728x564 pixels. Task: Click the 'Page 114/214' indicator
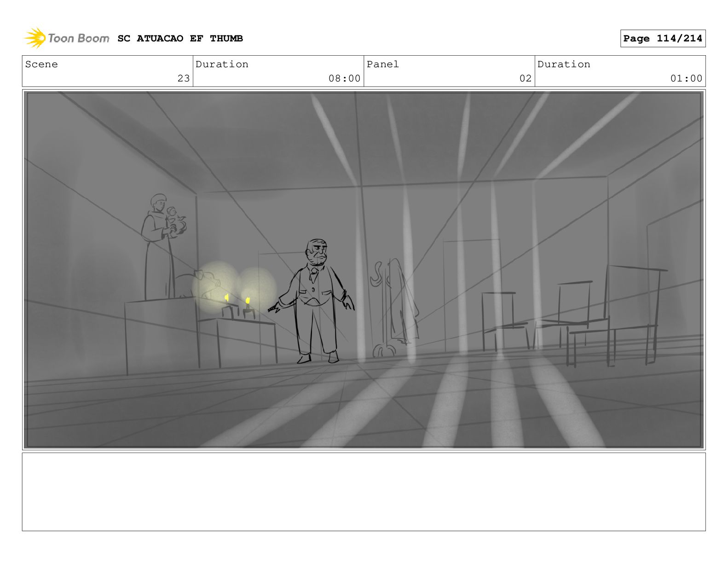pos(663,39)
